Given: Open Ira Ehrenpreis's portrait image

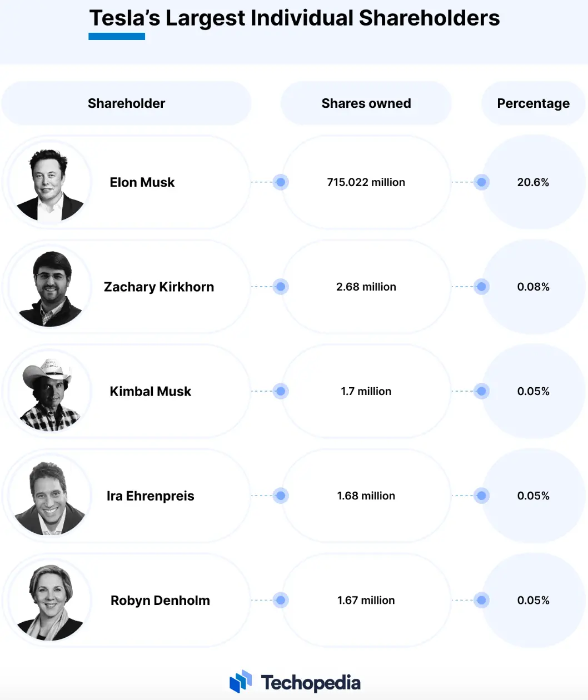Looking at the screenshot, I should (x=50, y=496).
